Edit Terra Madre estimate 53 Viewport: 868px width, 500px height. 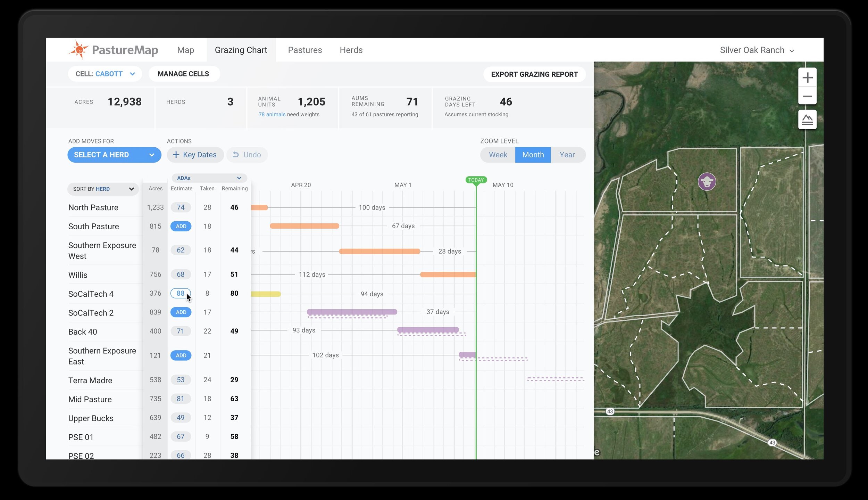click(x=181, y=380)
